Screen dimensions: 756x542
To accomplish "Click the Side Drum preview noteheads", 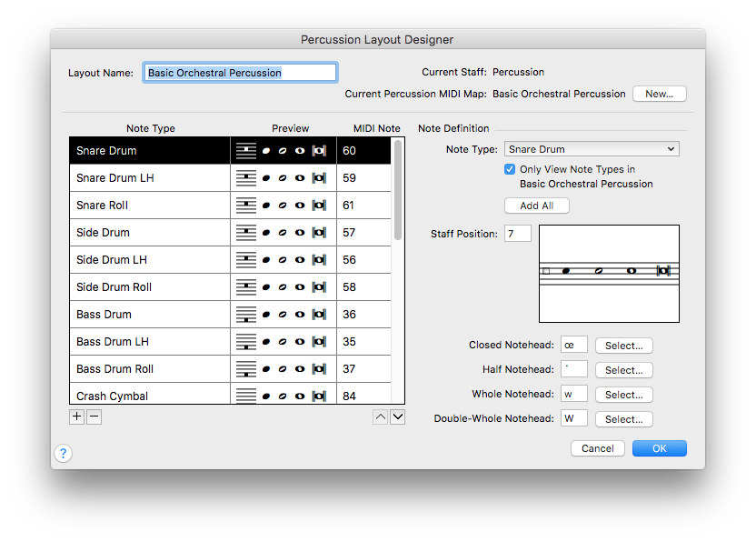I will click(x=283, y=233).
